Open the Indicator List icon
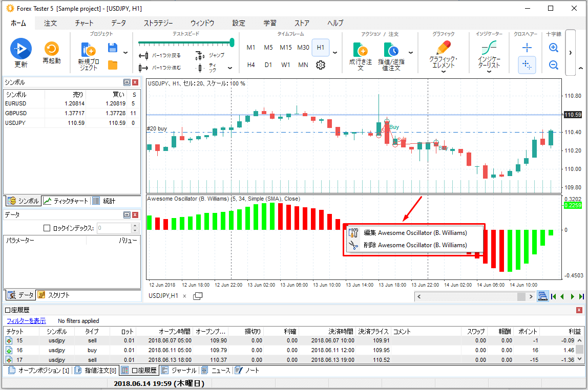 [489, 49]
